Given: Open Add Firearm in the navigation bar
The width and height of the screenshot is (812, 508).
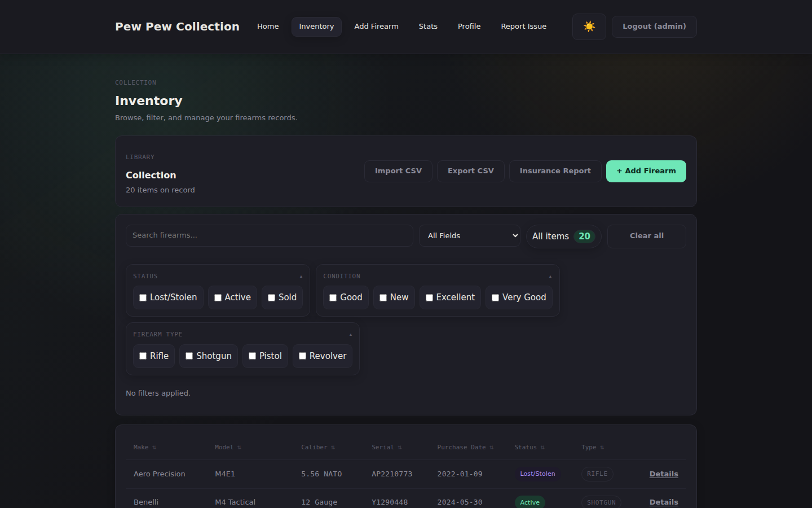Looking at the screenshot, I should 376,27.
